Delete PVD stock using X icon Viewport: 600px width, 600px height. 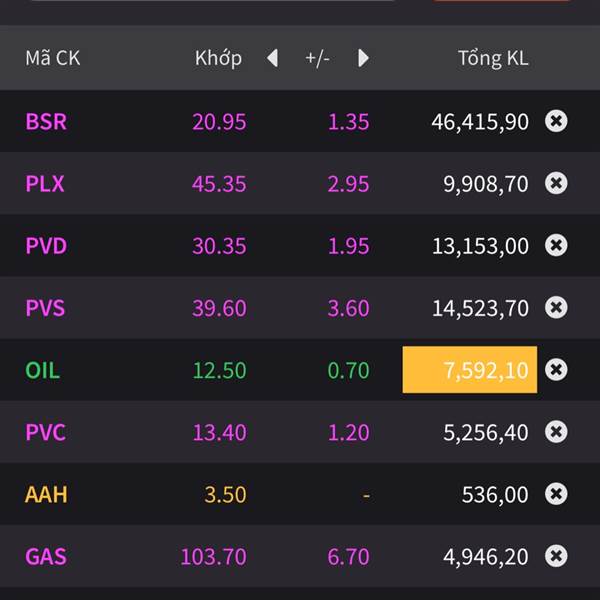click(x=556, y=245)
